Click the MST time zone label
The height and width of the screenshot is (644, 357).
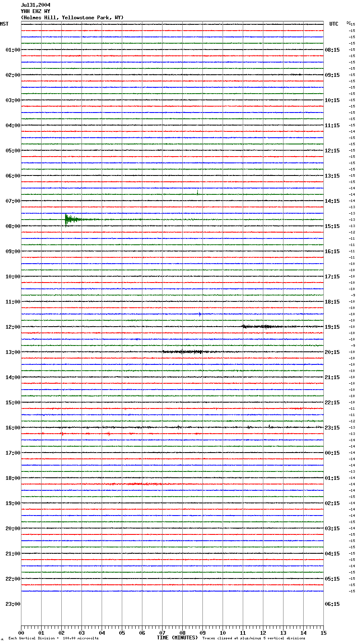tap(4, 24)
